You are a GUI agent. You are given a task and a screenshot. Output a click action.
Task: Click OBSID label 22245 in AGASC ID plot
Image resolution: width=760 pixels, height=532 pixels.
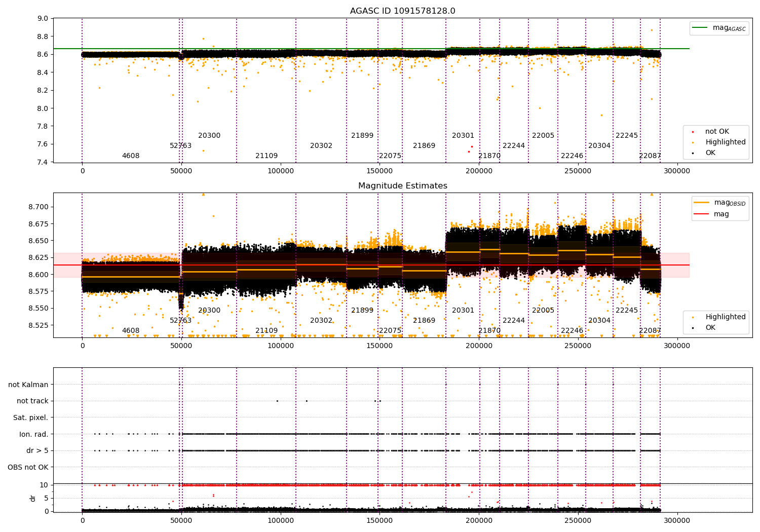click(627, 136)
